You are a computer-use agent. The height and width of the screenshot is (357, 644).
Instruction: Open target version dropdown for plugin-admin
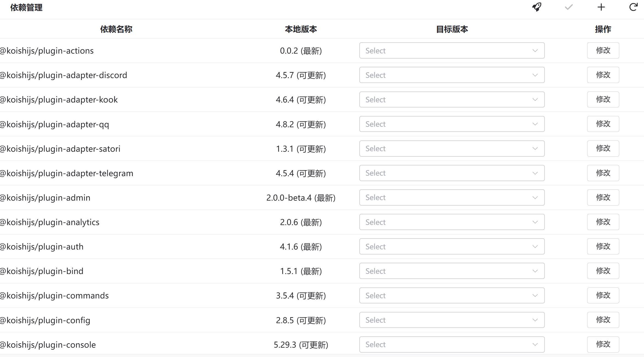[x=452, y=198]
